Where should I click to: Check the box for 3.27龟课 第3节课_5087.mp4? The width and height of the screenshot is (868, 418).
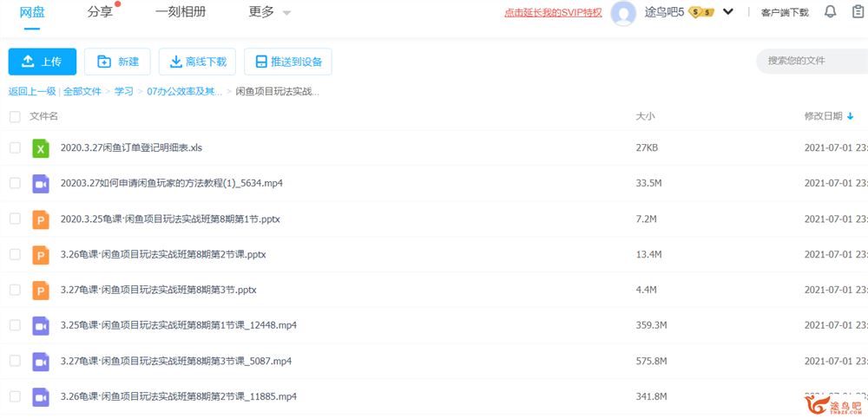15,361
